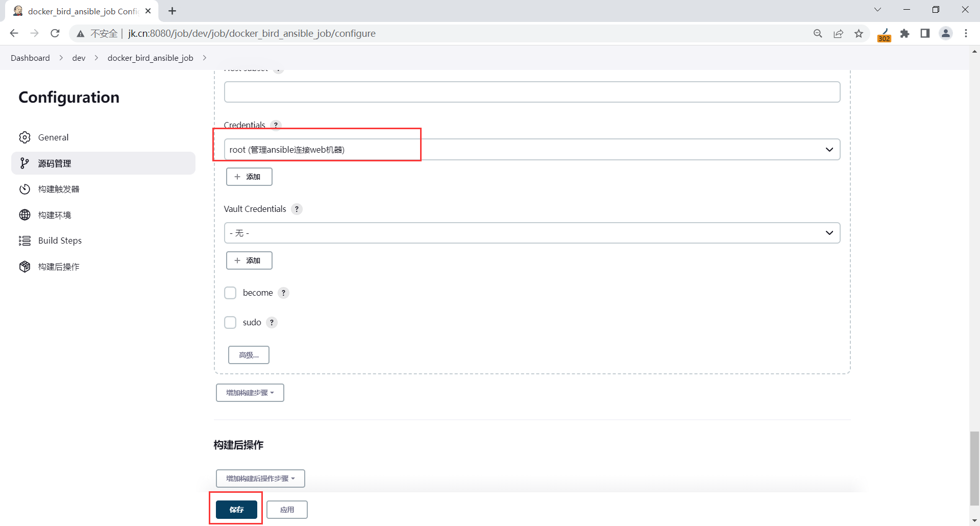Click the browser address bar URL

[252, 33]
